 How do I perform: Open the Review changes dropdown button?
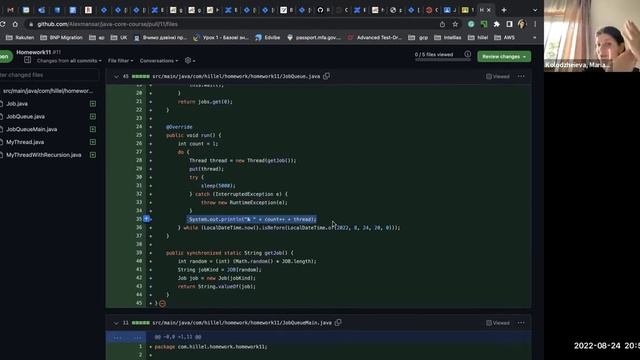(504, 56)
